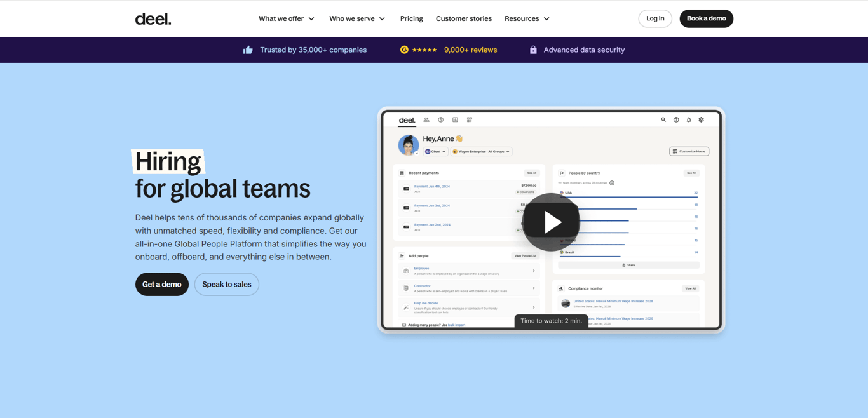
Task: Click the Get a demo button
Action: tap(162, 285)
